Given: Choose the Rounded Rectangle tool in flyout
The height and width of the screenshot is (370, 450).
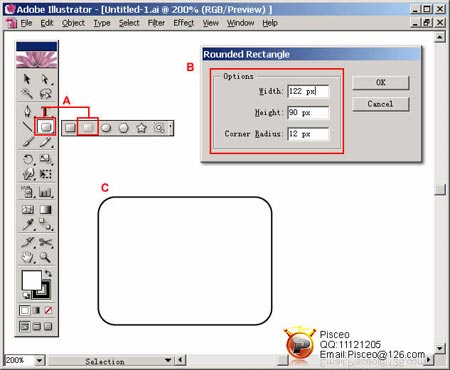Looking at the screenshot, I should coord(88,128).
